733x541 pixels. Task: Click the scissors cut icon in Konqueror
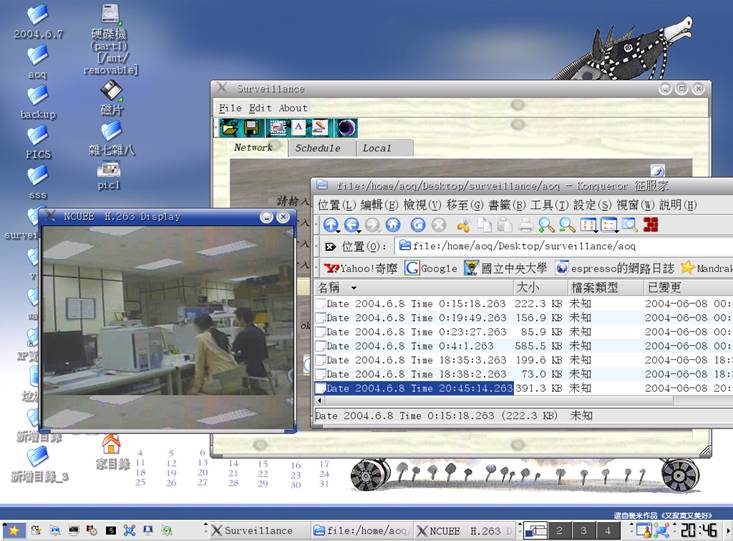pos(463,225)
